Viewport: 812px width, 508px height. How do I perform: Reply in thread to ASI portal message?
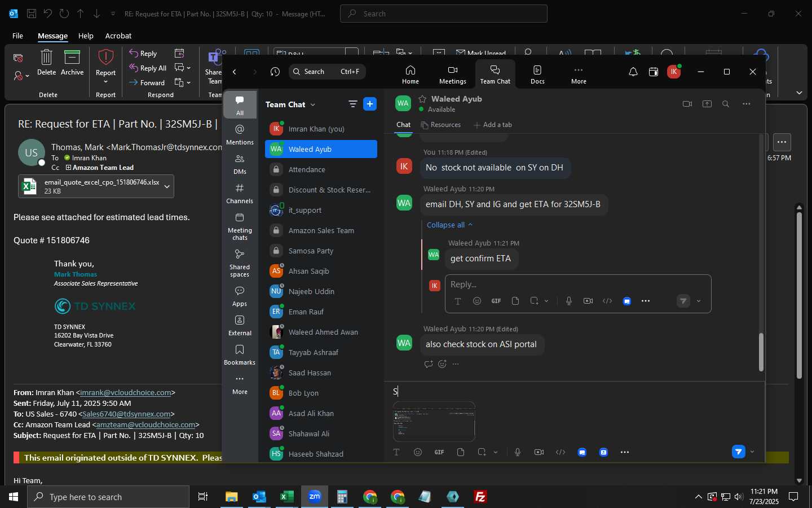[429, 364]
